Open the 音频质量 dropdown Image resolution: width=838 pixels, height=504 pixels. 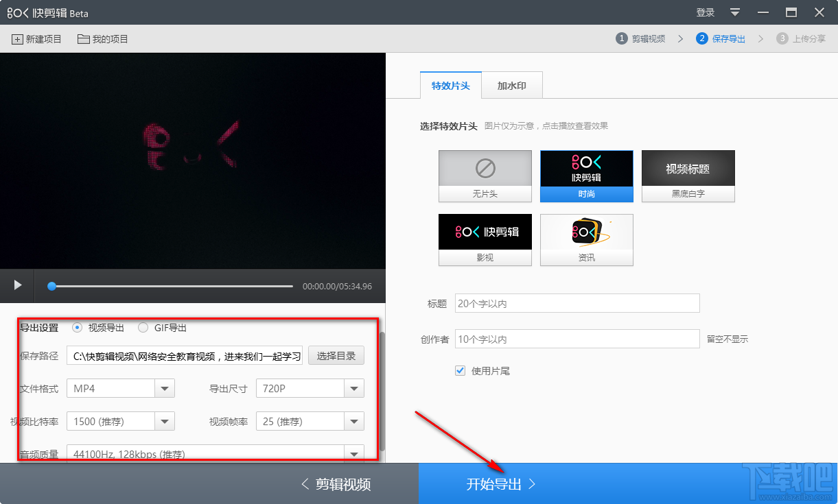(x=354, y=453)
